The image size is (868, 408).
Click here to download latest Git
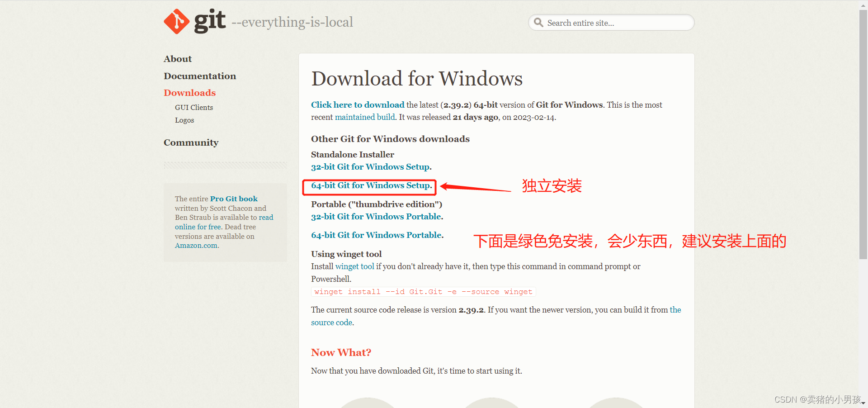point(358,105)
